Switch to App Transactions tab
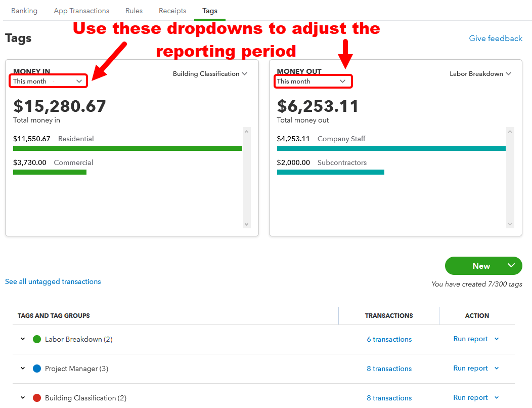The width and height of the screenshot is (532, 408). pos(81,11)
